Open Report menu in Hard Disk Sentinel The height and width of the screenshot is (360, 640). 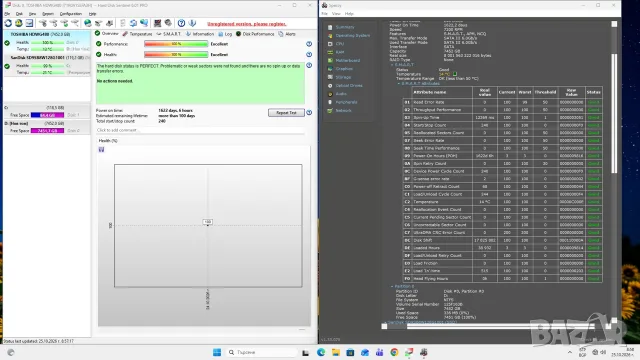click(48, 14)
